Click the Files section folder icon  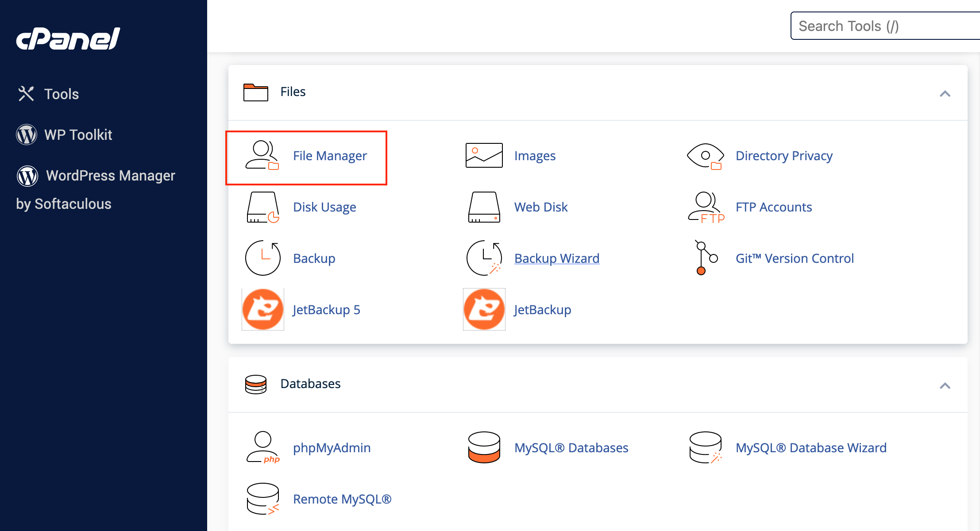[x=256, y=92]
